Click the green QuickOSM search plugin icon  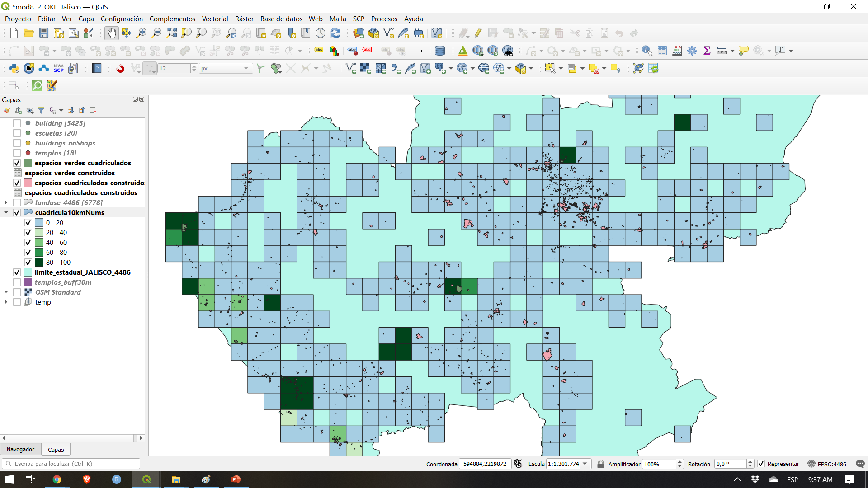pyautogui.click(x=37, y=86)
